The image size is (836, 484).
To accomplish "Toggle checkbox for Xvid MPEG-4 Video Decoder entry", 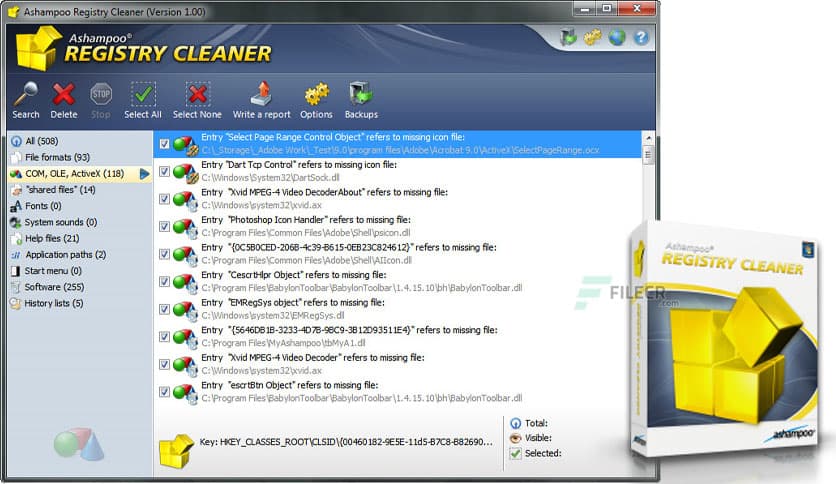I will pos(164,365).
